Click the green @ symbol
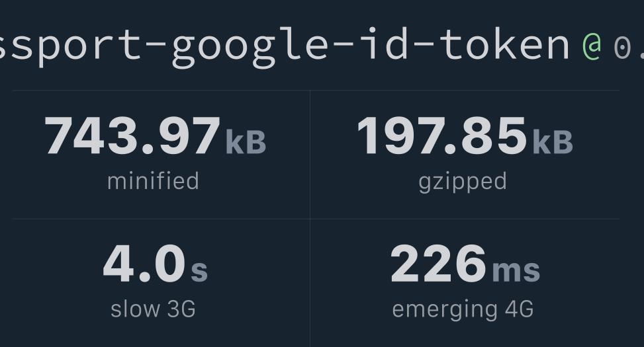The width and height of the screenshot is (644, 347). (x=591, y=46)
